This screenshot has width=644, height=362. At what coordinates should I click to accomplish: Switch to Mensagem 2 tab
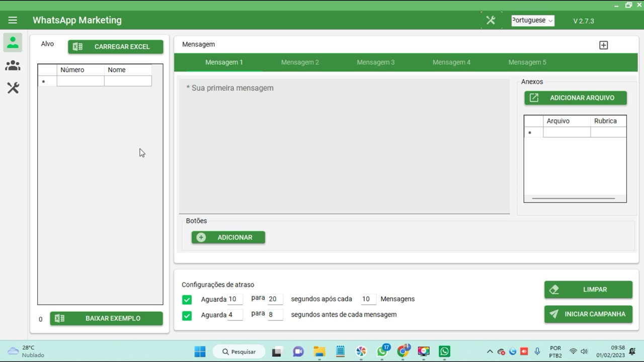(x=300, y=62)
